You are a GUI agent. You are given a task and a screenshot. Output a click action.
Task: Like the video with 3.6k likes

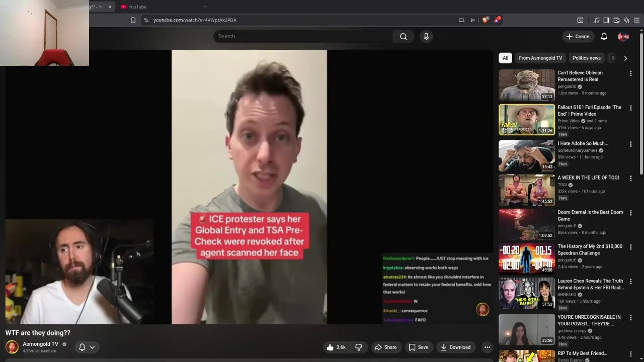tap(336, 347)
